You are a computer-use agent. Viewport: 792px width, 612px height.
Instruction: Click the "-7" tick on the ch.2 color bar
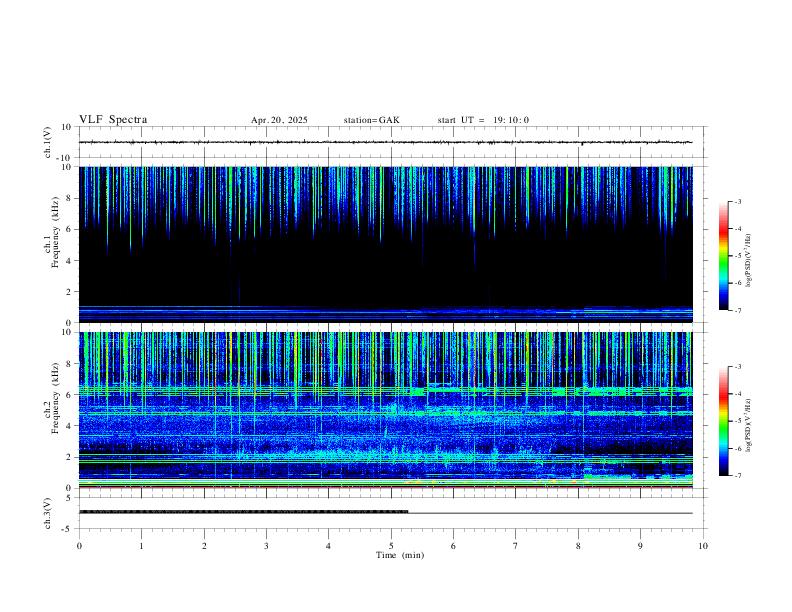(737, 476)
